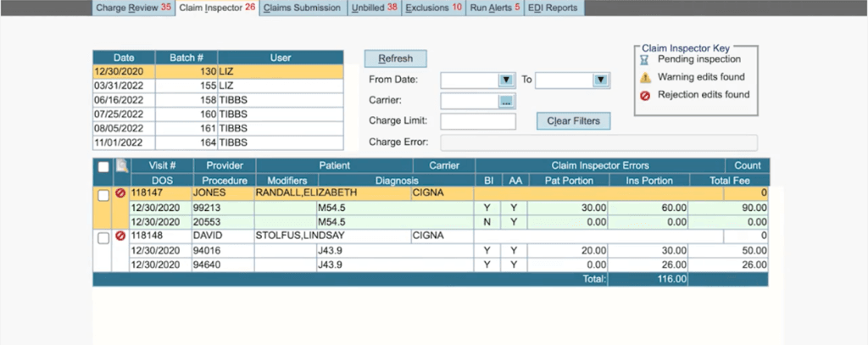Go to the Exclusions tab
Image resolution: width=868 pixels, height=345 pixels.
[433, 8]
